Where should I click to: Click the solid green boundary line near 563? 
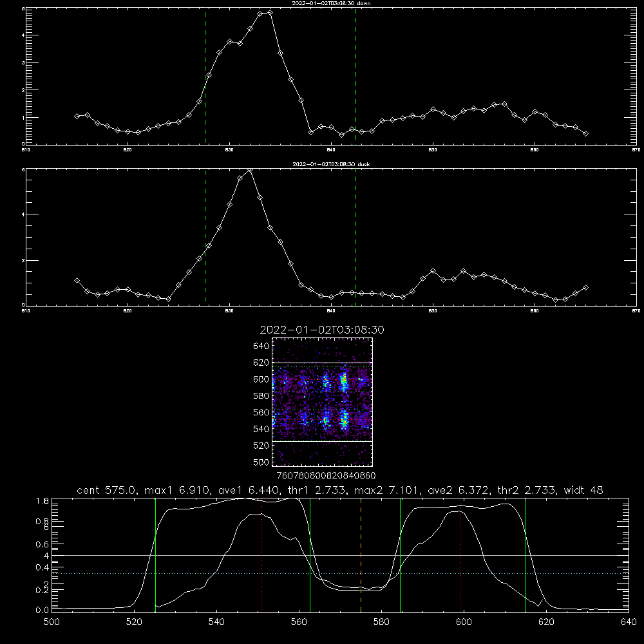tap(310, 555)
